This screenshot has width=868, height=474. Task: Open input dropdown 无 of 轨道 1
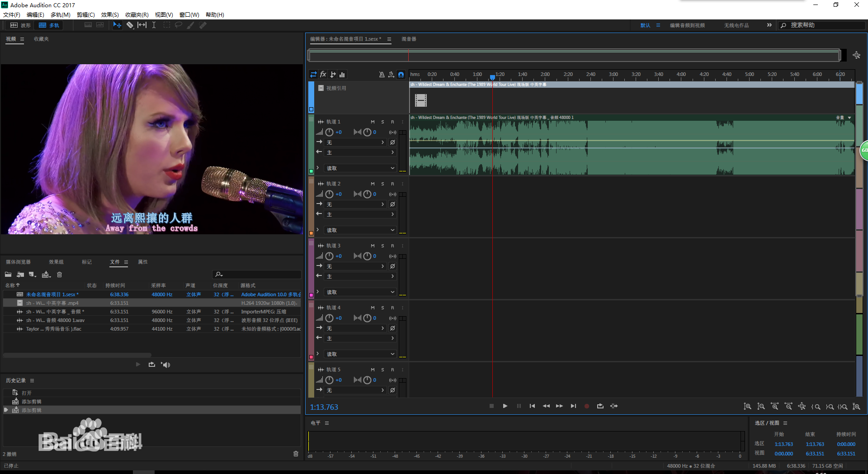[x=355, y=142]
